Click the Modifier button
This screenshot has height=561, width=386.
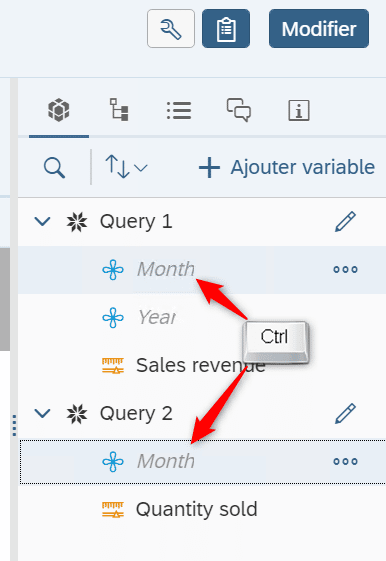pos(319,29)
